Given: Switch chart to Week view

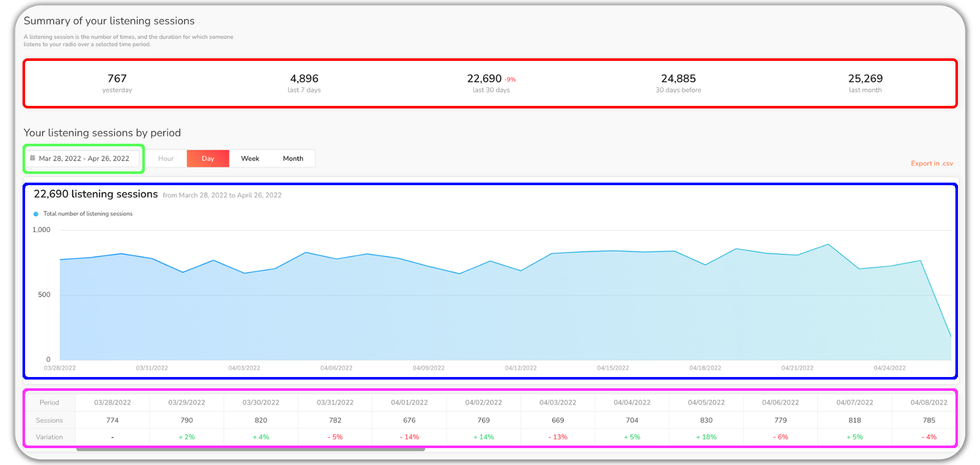Looking at the screenshot, I should (x=250, y=159).
